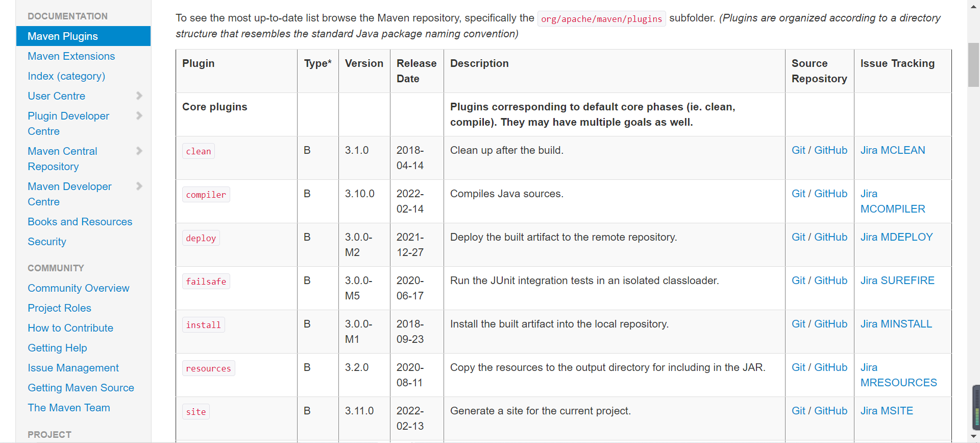Open Maven Central Repository link
980x443 pixels.
(62, 159)
